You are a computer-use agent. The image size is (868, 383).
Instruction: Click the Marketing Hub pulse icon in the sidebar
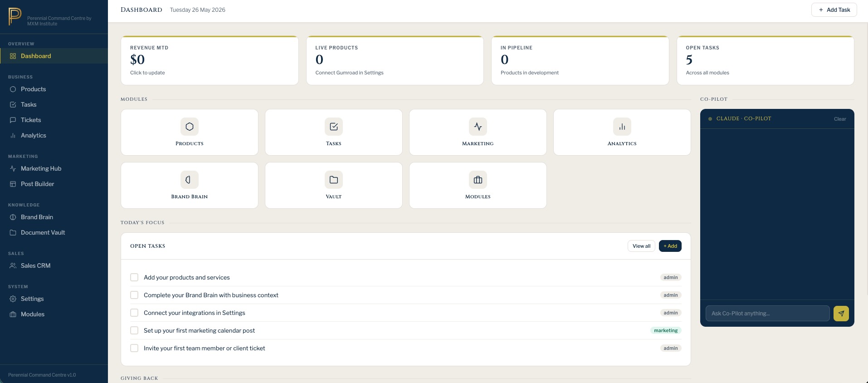click(13, 168)
